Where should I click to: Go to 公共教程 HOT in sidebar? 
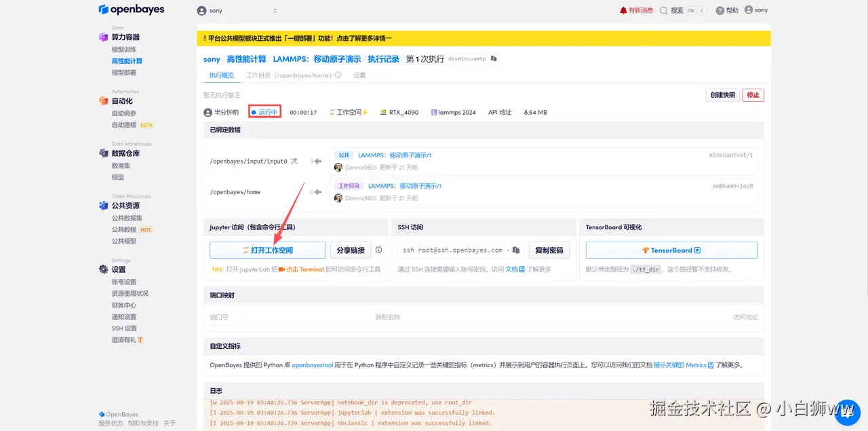coord(132,229)
